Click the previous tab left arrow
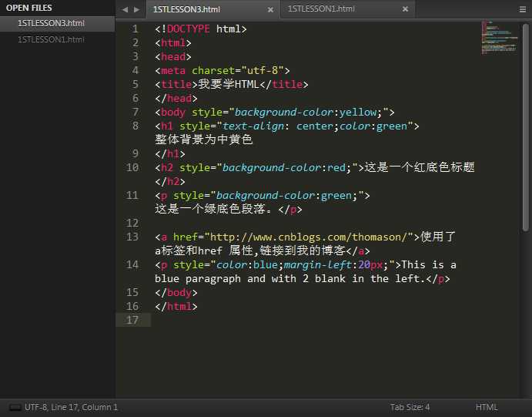Image resolution: width=532 pixels, height=417 pixels. pos(125,9)
